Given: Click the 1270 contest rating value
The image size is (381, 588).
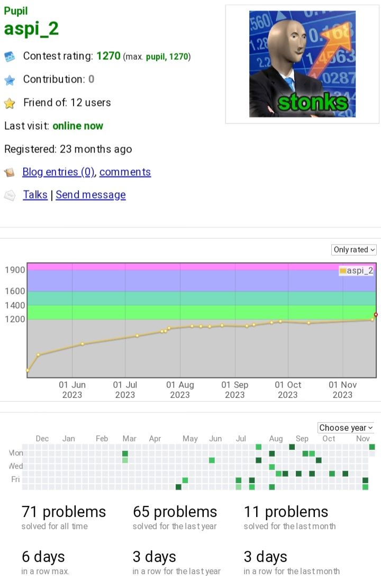Looking at the screenshot, I should pos(108,56).
